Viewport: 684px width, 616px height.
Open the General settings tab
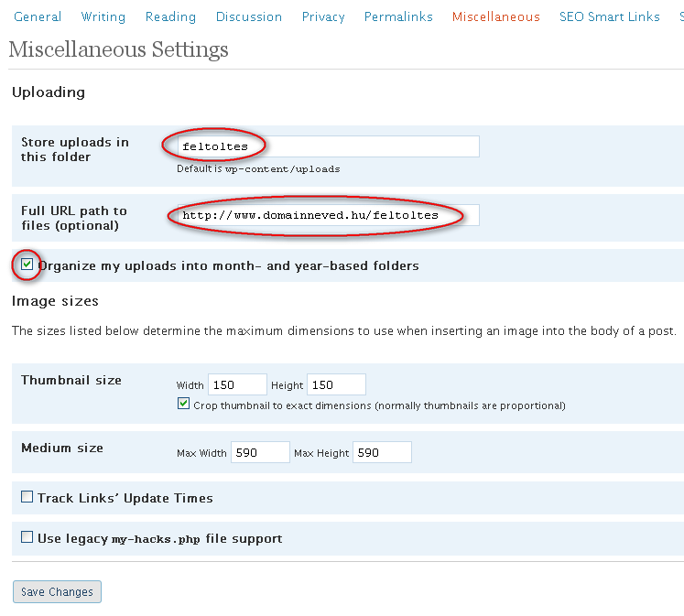tap(38, 16)
